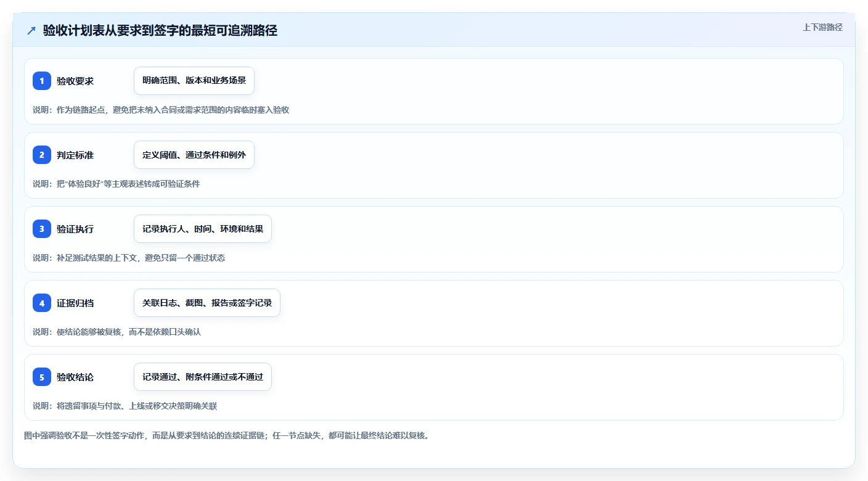Click the title 验收计划表从要求到签字的最短可追溯路径
The width and height of the screenshot is (868, 481).
coord(160,30)
